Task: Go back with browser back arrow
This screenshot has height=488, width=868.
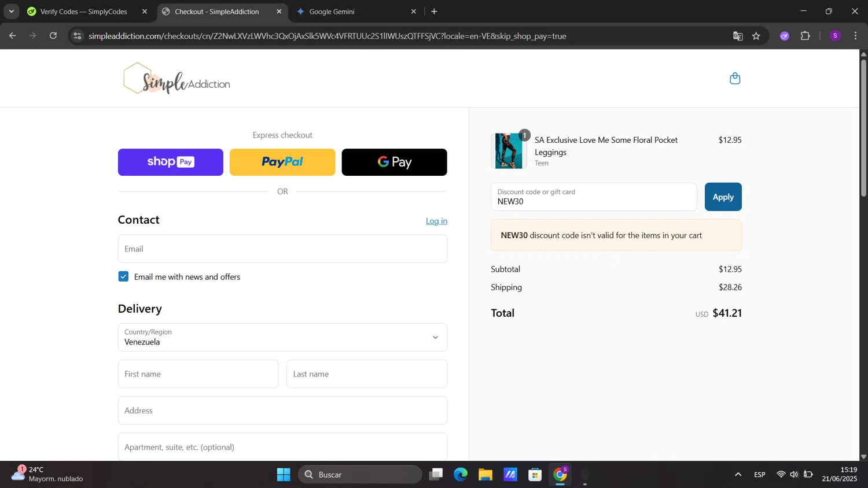Action: click(x=13, y=36)
